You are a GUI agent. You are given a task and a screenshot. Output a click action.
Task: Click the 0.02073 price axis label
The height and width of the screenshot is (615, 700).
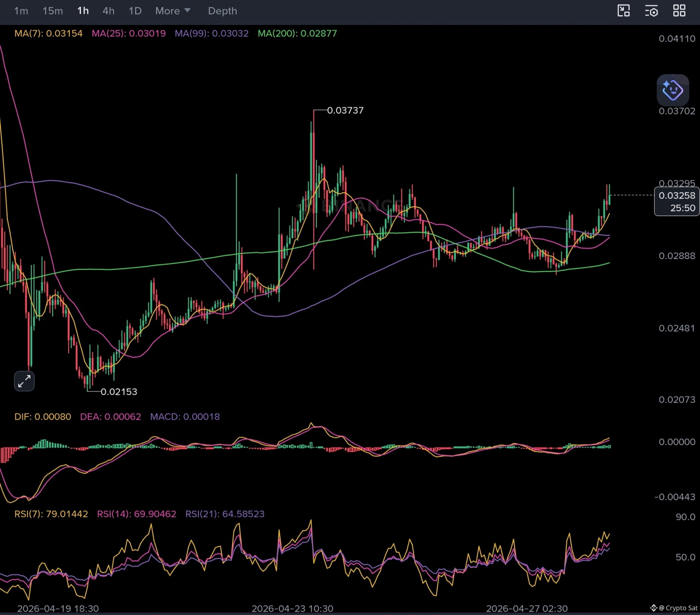point(677,400)
